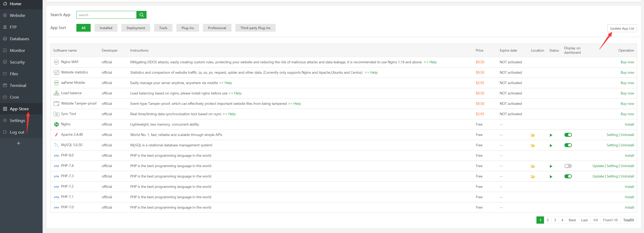Viewport: 644px width, 233px height.
Task: Click the MySQL dolphin icon
Action: coord(56,145)
